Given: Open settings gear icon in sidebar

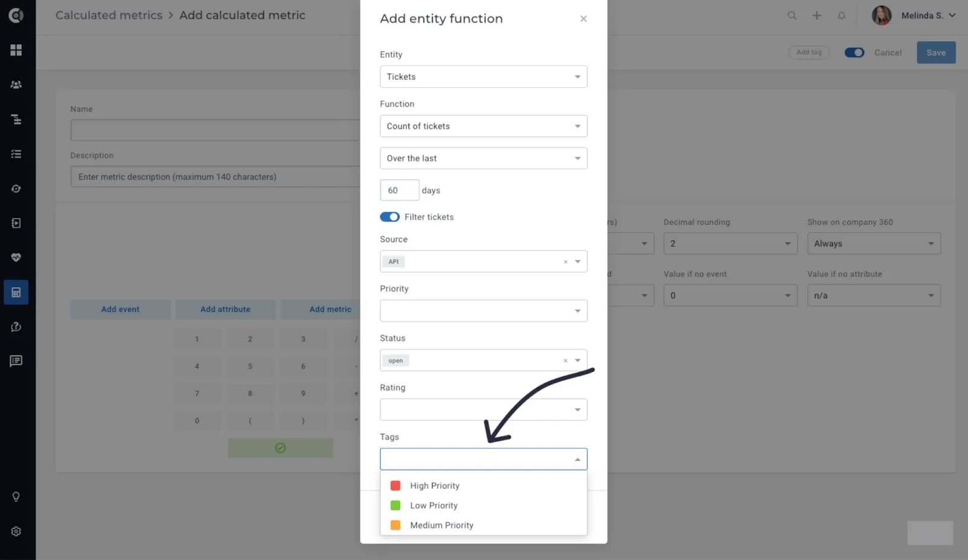Looking at the screenshot, I should point(16,531).
